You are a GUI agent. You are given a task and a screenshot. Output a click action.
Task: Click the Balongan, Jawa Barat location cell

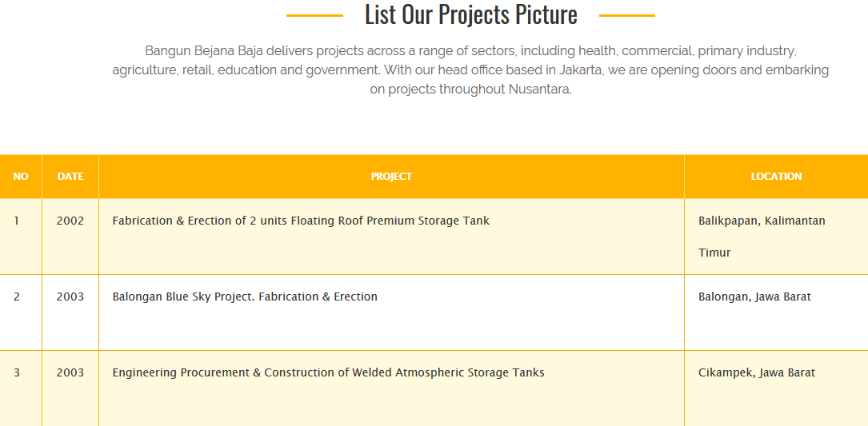754,297
